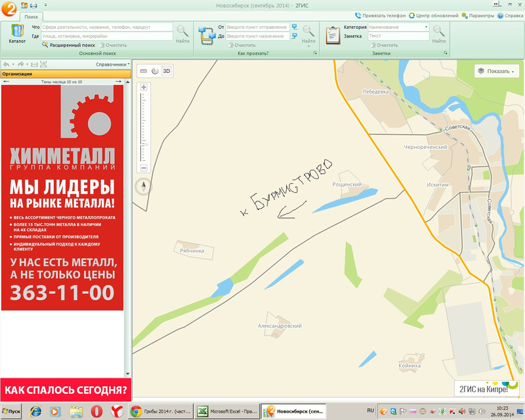The image size is (525, 420).
Task: Open the Как спалось сегодня banner
Action: [66, 390]
